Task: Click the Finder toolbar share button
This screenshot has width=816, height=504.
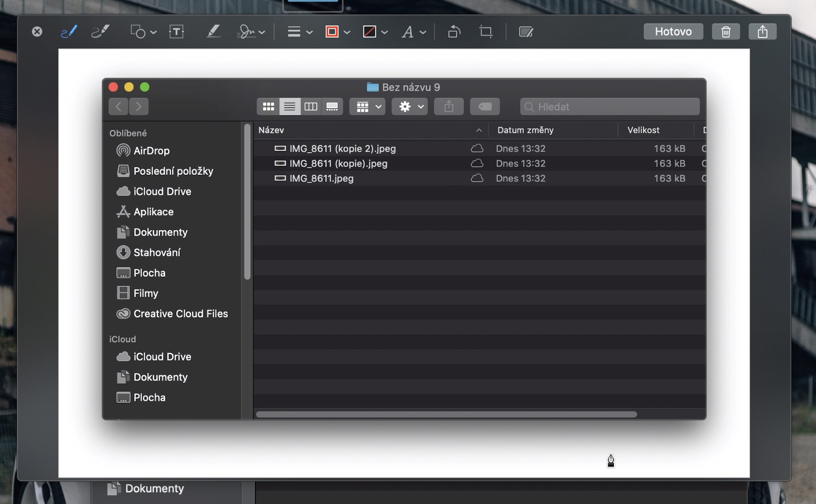Action: click(449, 106)
